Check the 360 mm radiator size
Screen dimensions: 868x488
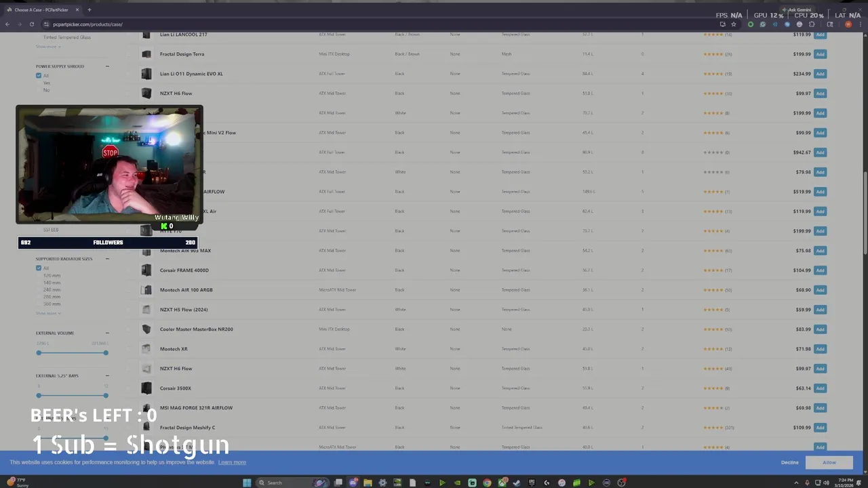coord(52,304)
